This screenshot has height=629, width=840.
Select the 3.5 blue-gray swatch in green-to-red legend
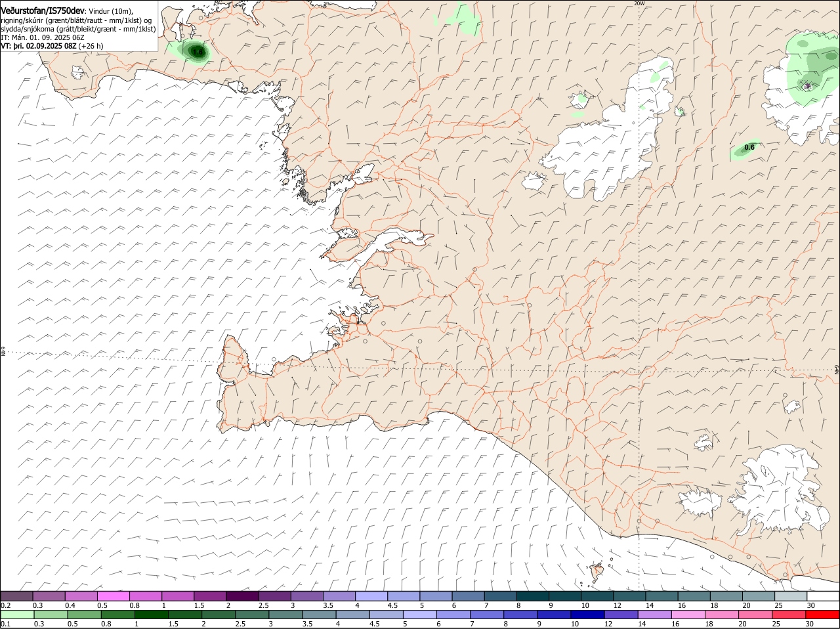click(x=319, y=615)
